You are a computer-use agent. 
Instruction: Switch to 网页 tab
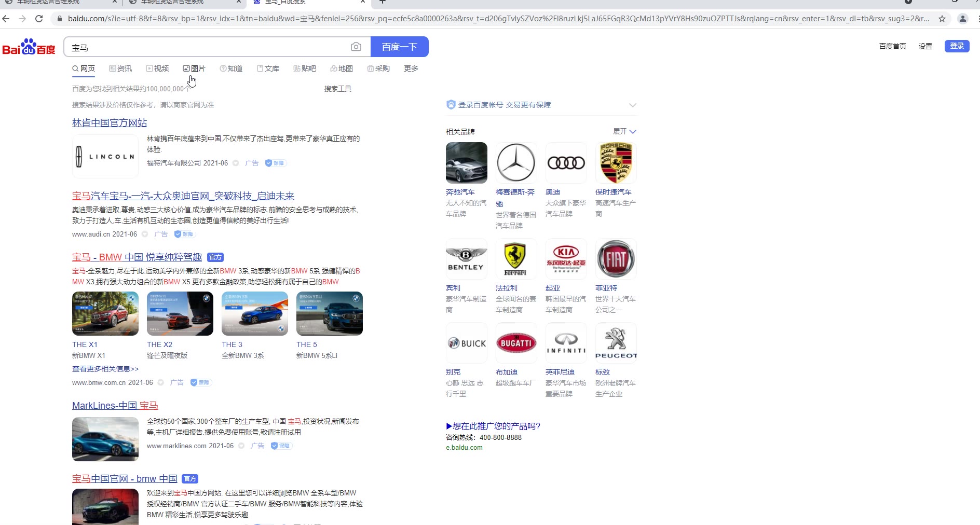coord(84,68)
